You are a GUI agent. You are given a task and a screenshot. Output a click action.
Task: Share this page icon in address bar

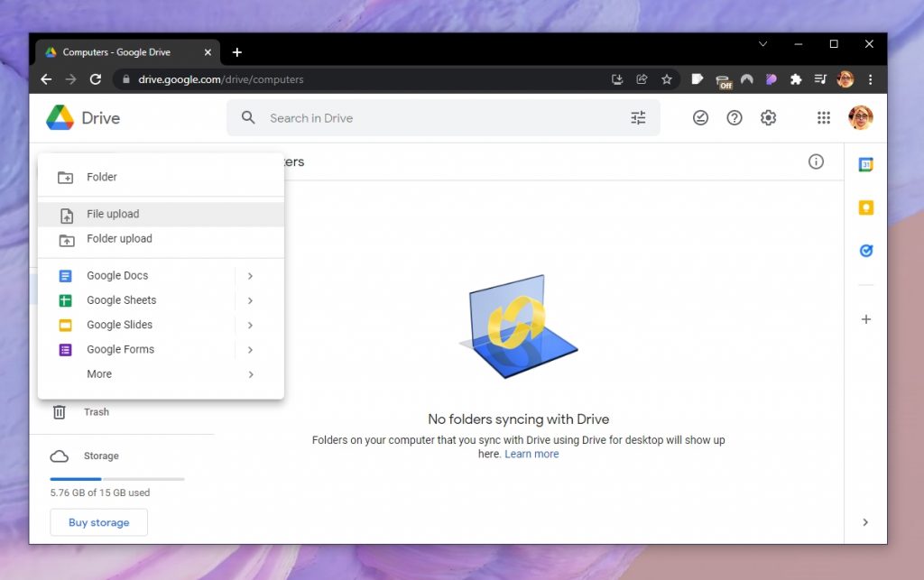coord(642,79)
